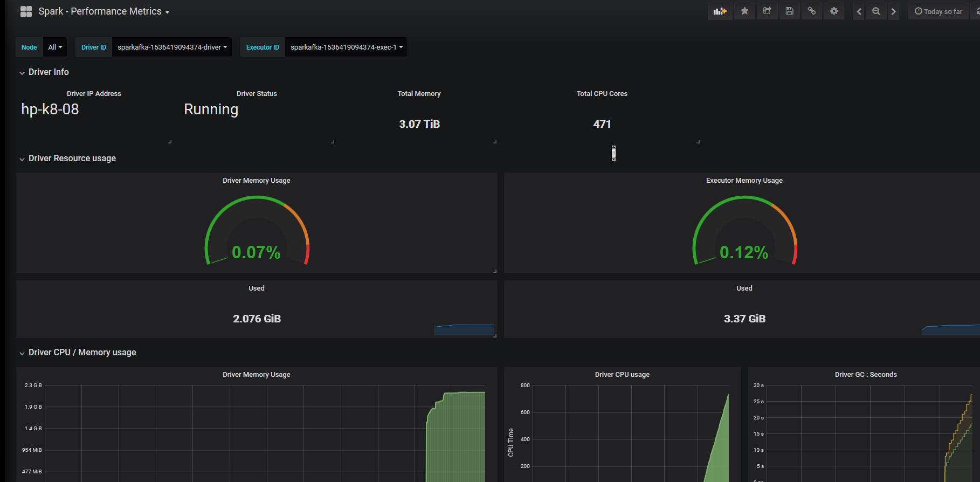The height and width of the screenshot is (482, 980).
Task: Open the Share dashboard dialog
Action: coord(767,11)
